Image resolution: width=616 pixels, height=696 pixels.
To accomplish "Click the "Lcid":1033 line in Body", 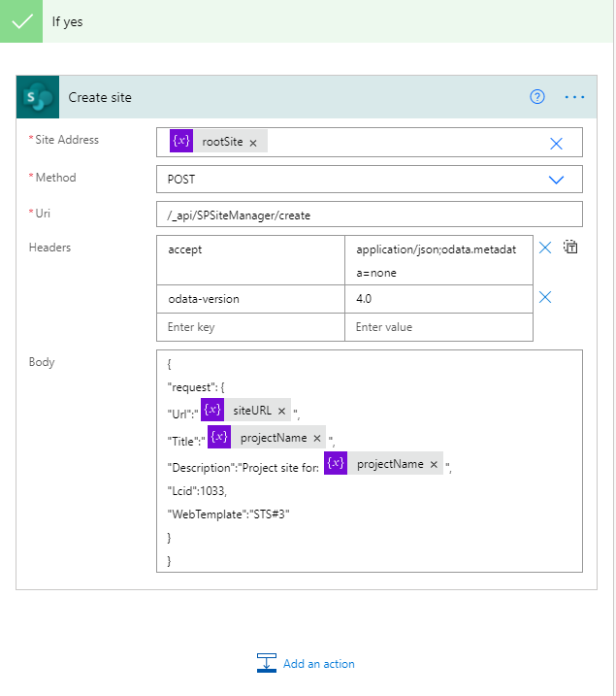I will [x=197, y=491].
